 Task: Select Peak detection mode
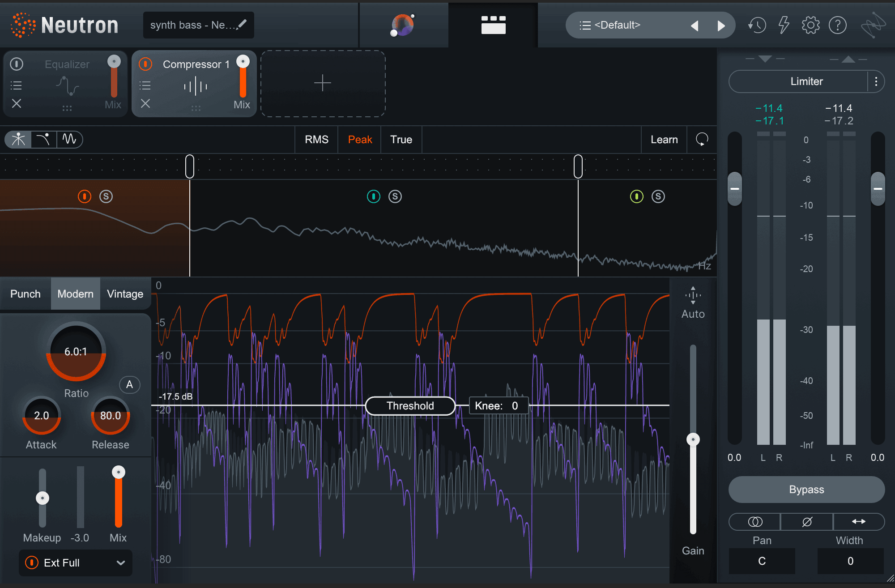point(360,140)
